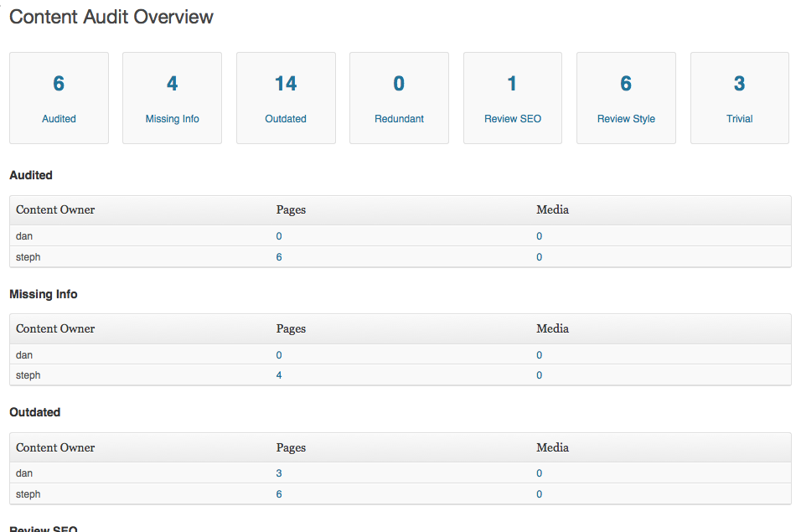Click steph's media count in Audited table

[x=539, y=257]
